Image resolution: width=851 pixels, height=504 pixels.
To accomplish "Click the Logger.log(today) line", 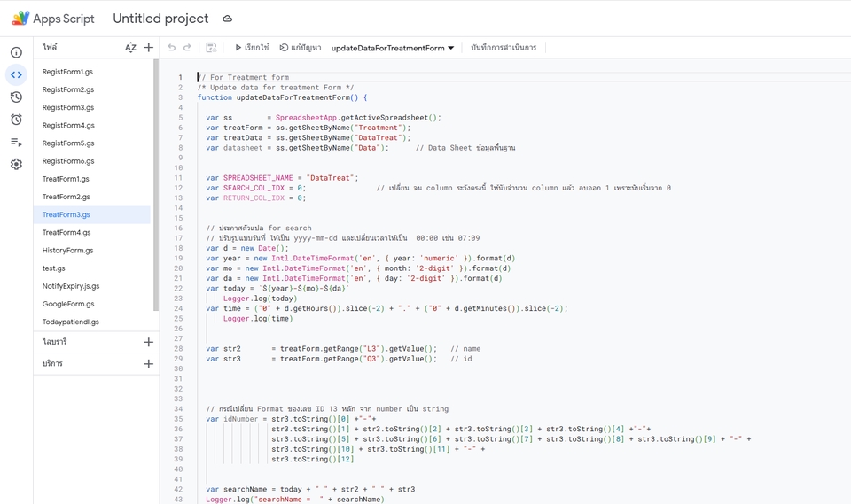I will (x=260, y=299).
